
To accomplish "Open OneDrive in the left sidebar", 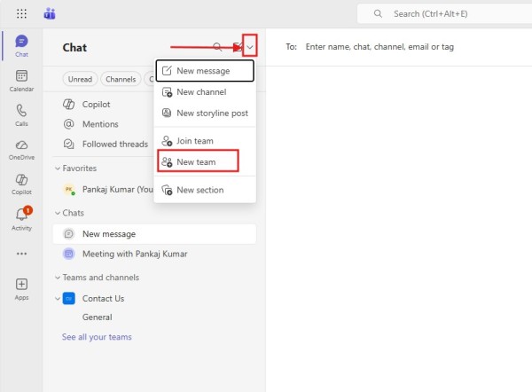I will pos(21,150).
